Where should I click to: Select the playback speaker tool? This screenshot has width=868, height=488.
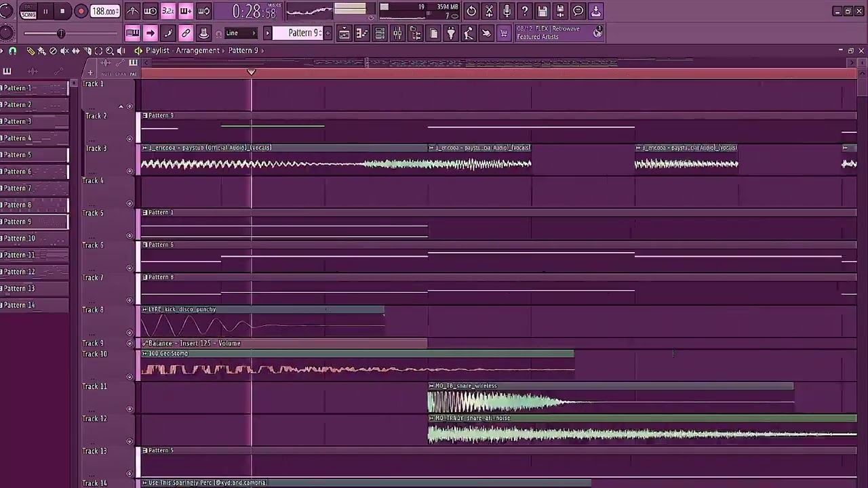tap(121, 51)
